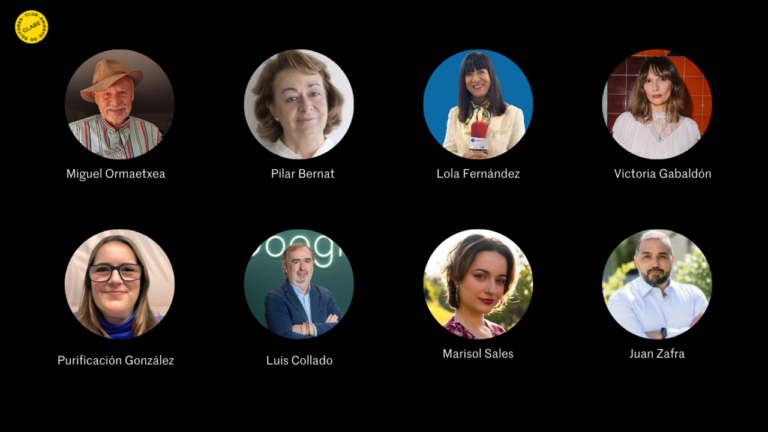Click the Pilar Bernat name text
The height and width of the screenshot is (432, 768).
(x=303, y=174)
